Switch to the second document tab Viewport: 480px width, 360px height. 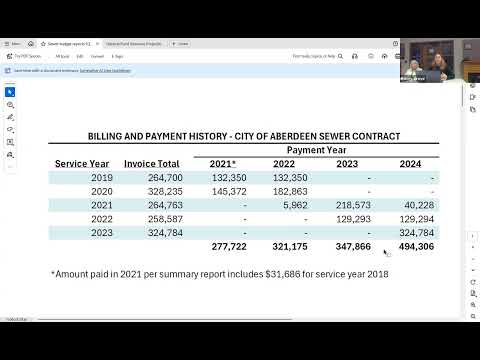click(x=133, y=44)
